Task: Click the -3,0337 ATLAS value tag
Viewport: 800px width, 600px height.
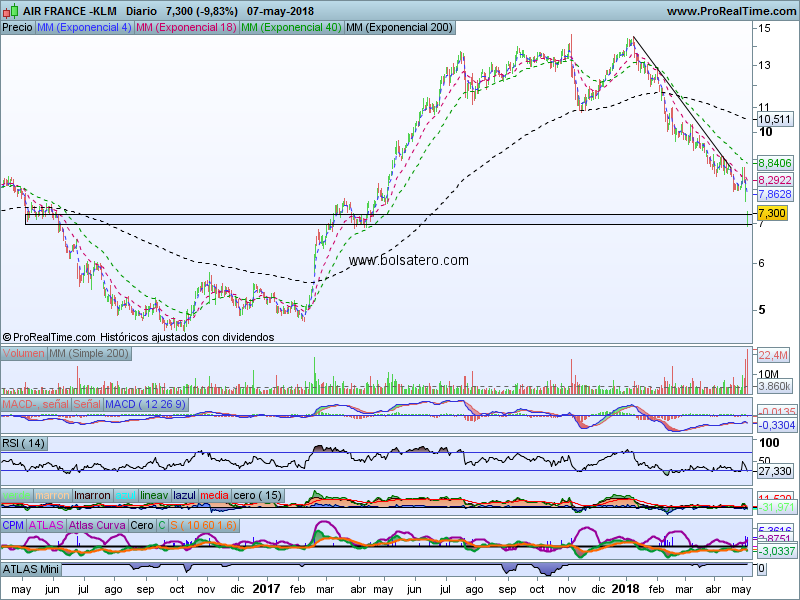Action: (776, 551)
